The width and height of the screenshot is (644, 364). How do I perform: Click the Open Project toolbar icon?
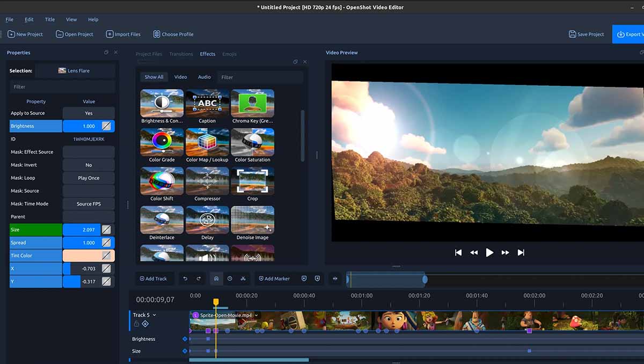click(60, 34)
